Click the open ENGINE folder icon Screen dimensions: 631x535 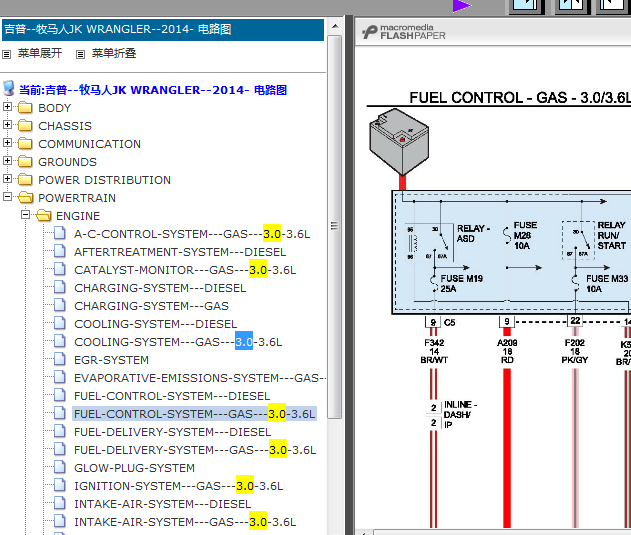coord(43,215)
